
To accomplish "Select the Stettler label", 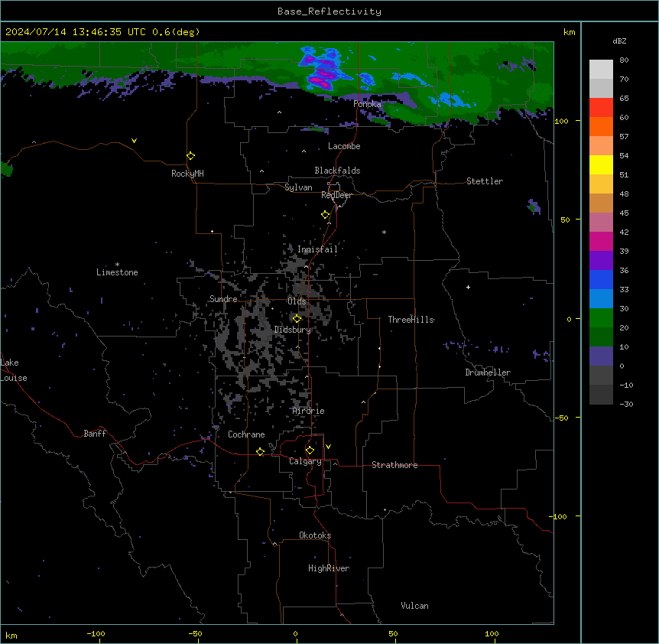I will pos(485,181).
